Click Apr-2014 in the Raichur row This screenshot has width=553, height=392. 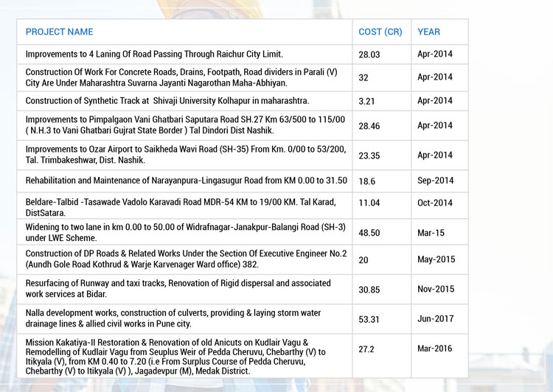pos(435,54)
